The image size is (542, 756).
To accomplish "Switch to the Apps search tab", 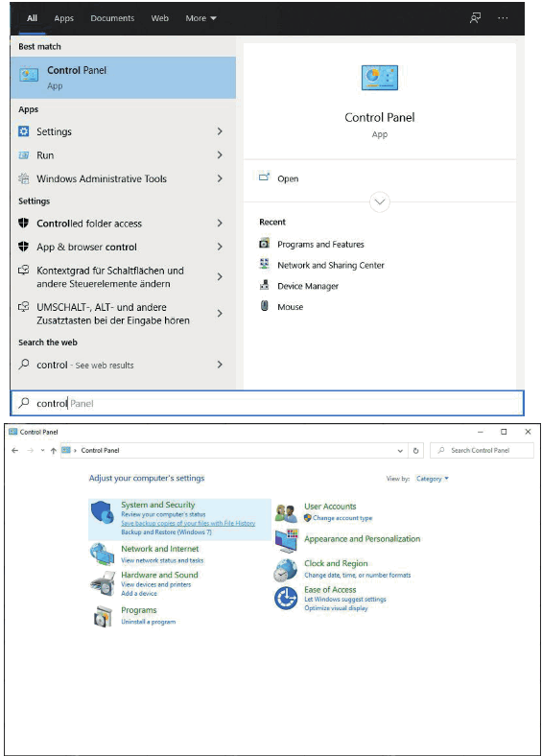I will [63, 18].
